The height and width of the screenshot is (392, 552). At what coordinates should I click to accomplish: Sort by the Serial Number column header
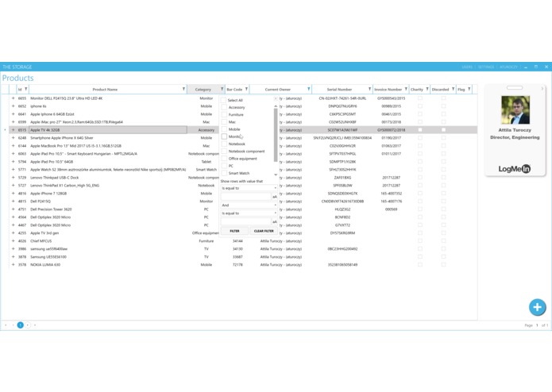click(x=339, y=90)
